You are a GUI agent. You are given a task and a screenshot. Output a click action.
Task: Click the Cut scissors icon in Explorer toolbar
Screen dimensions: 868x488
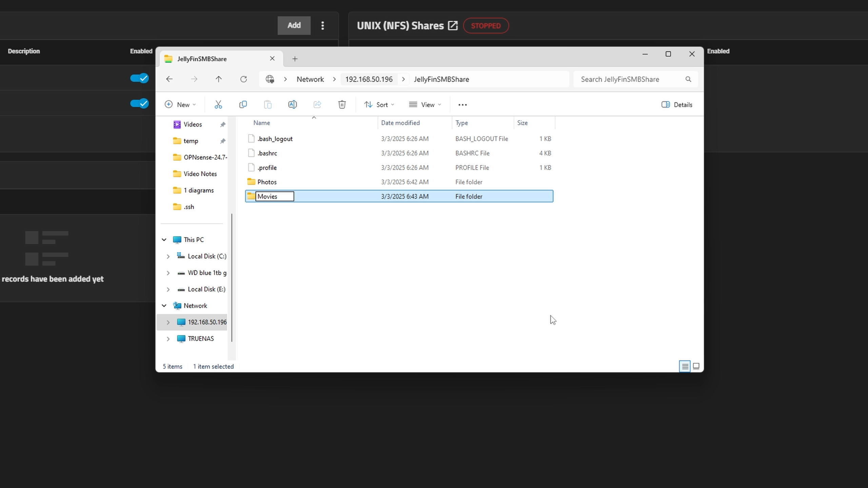click(x=218, y=105)
